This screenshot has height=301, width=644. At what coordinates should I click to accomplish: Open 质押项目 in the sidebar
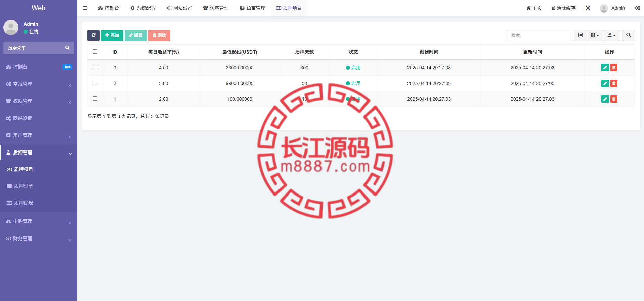point(39,169)
